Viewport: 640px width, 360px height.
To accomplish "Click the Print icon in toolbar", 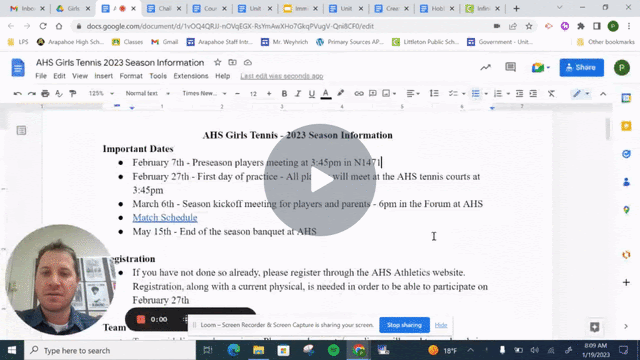I will (x=45, y=93).
